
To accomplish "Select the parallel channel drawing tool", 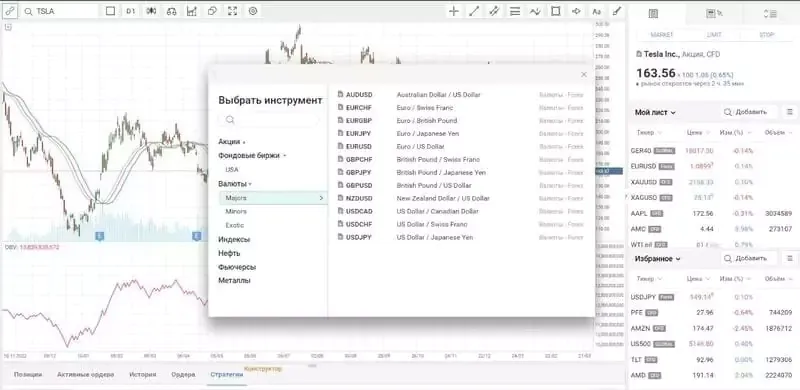I will click(494, 11).
